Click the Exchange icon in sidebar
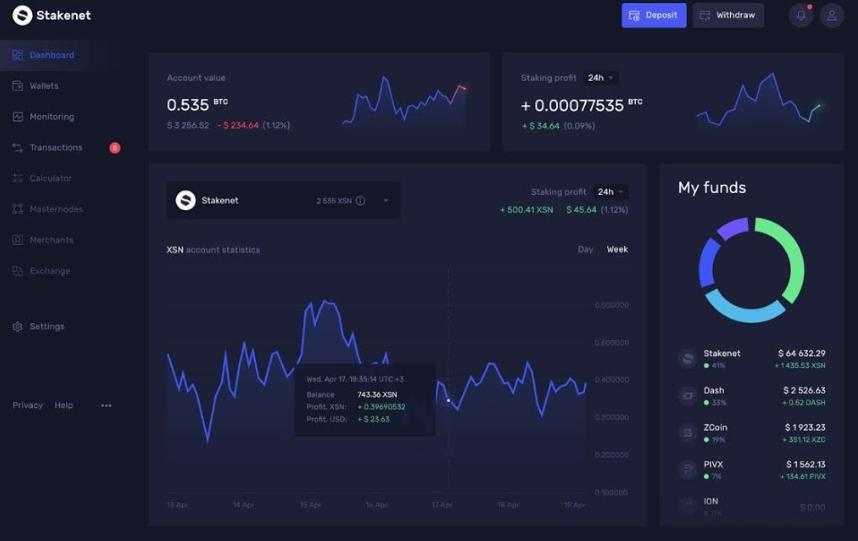The width and height of the screenshot is (858, 541). (18, 271)
